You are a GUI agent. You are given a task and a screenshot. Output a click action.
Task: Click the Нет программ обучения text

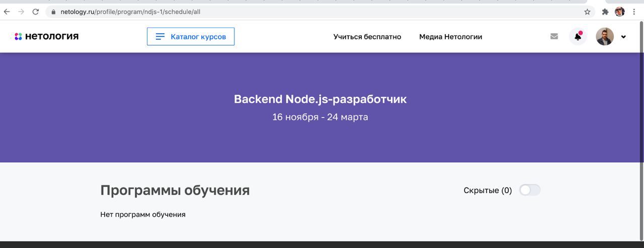tap(143, 215)
